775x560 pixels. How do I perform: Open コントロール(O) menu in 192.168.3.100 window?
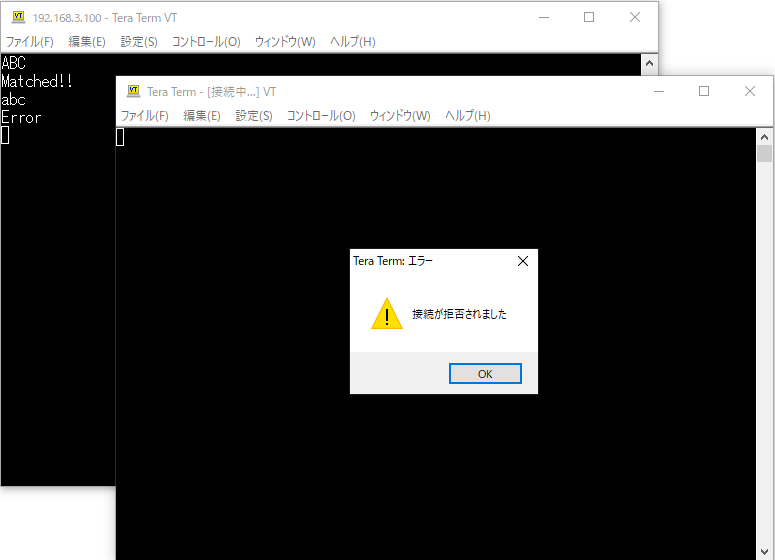pos(206,42)
